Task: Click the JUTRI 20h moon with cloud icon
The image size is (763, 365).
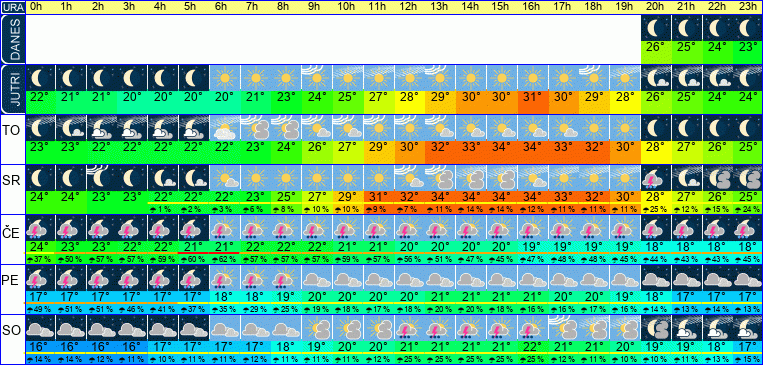Action: (x=656, y=78)
